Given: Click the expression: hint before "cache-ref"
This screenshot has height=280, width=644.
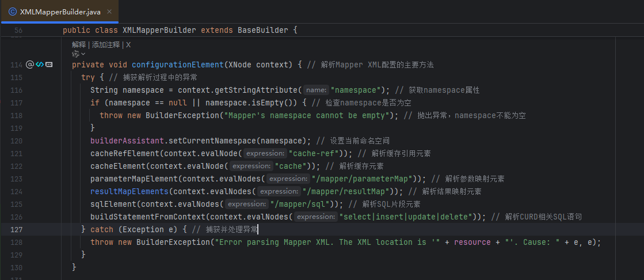Looking at the screenshot, I should pos(264,153).
